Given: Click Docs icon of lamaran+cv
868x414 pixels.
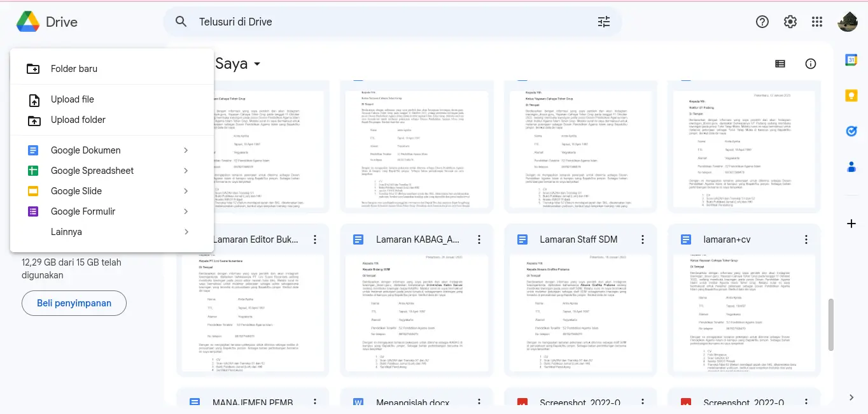Looking at the screenshot, I should (x=686, y=239).
